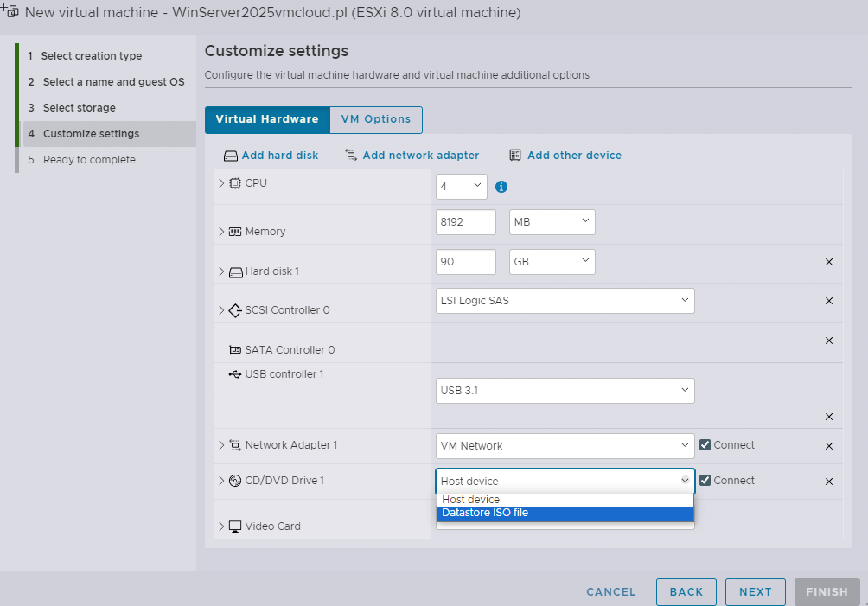Click the CPU info icon

tap(501, 187)
